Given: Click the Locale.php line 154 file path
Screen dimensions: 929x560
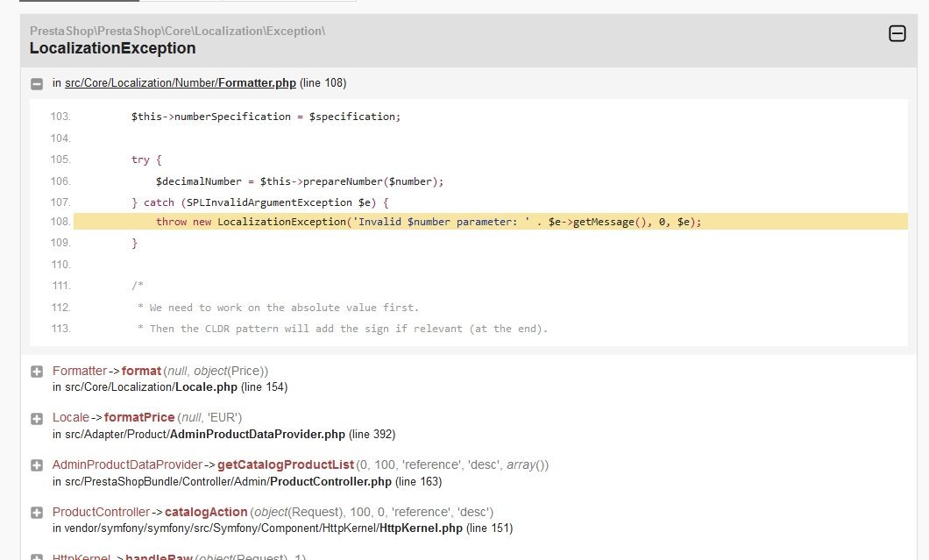Looking at the screenshot, I should coord(170,387).
